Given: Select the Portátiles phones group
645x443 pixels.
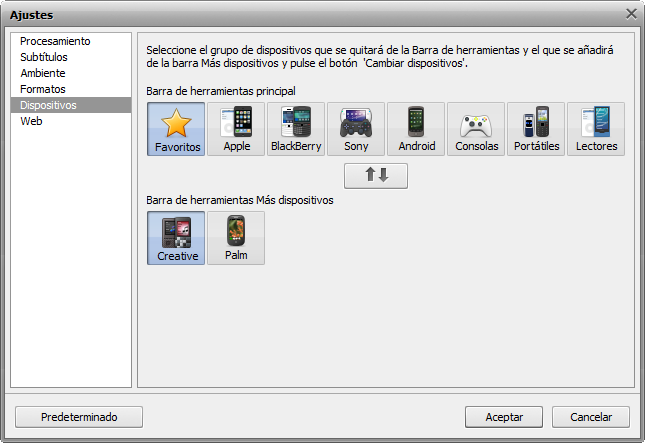Looking at the screenshot, I should click(536, 129).
